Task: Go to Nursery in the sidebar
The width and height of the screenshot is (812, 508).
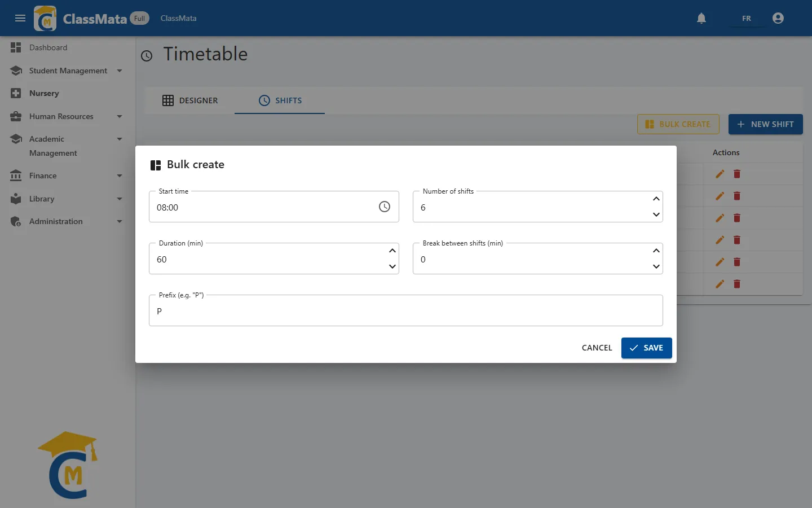Action: tap(68, 93)
